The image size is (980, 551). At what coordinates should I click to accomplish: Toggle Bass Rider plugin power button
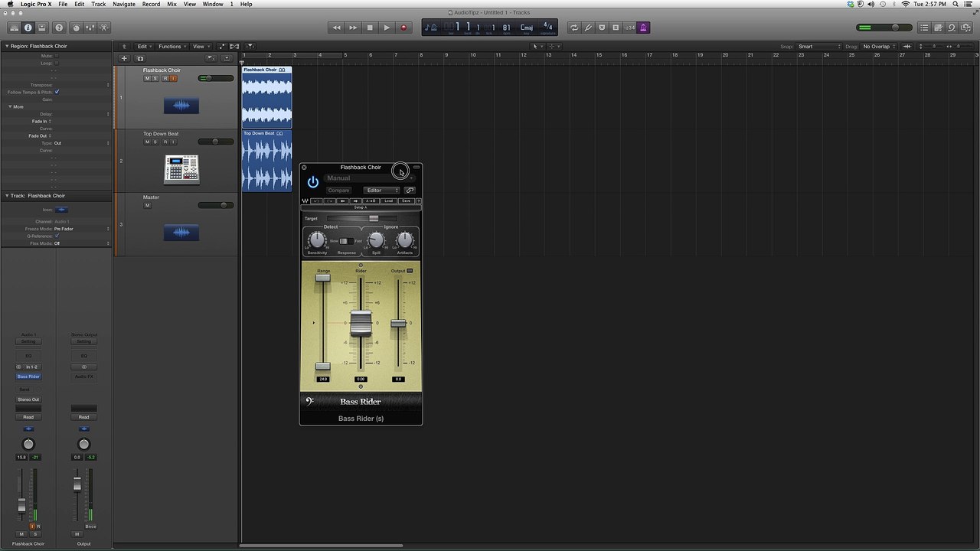(312, 182)
